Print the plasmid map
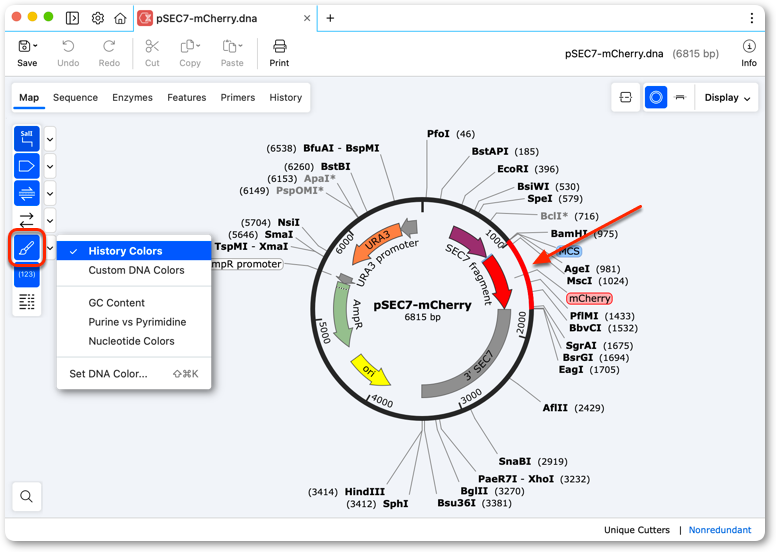 280,47
